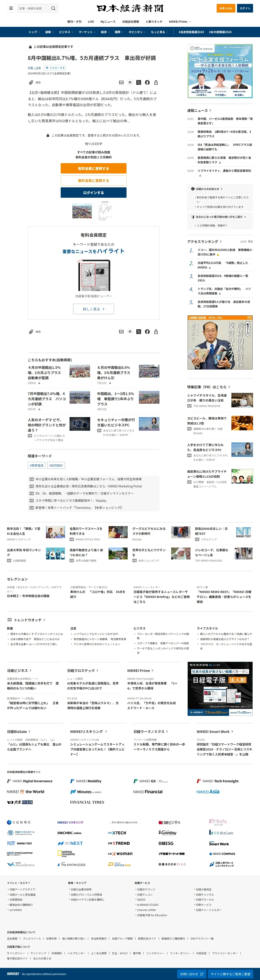Open the #米大統領選2024 tag
The height and width of the screenshot is (980, 260).
click(220, 32)
